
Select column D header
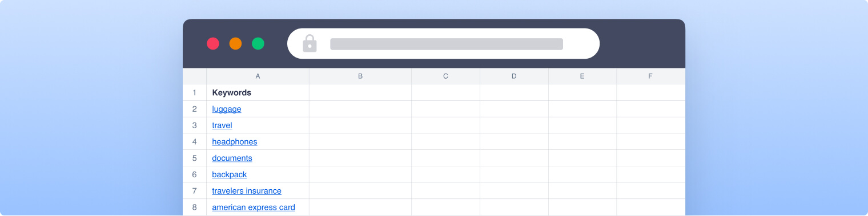pos(514,76)
